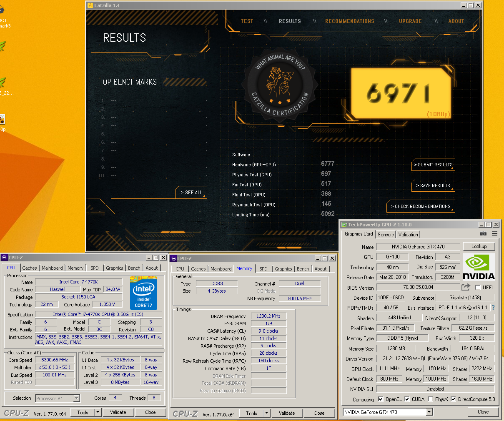This screenshot has height=421, width=504.
Task: Toggle the PhysX computing checkbox
Action: point(430,399)
